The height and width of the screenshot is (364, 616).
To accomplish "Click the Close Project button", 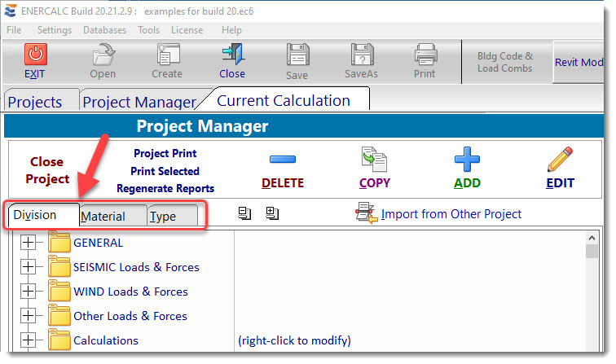I will pos(47,170).
